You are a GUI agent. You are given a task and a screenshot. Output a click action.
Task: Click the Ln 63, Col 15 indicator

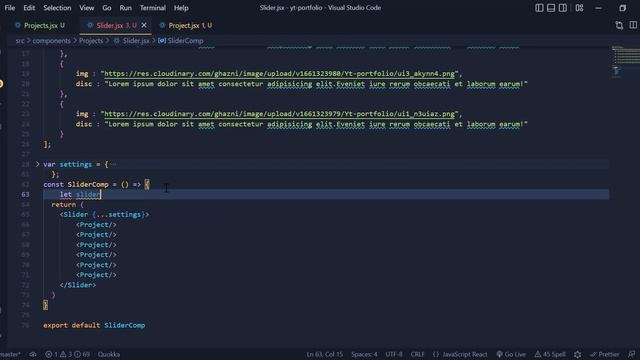325,354
